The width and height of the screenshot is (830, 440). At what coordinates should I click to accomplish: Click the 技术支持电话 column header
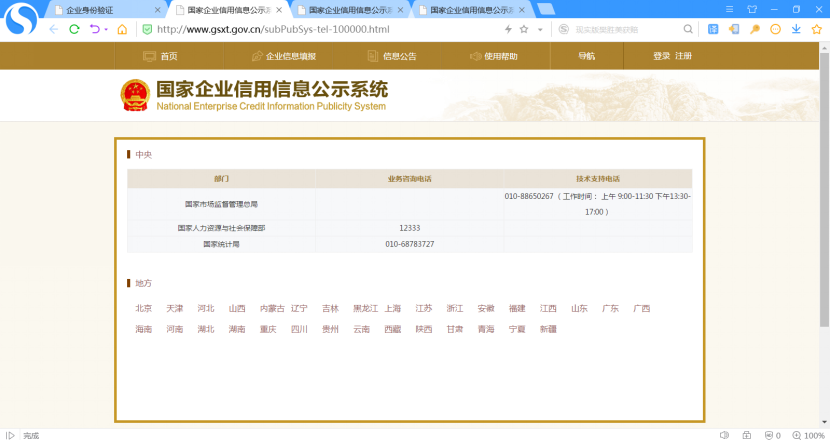click(x=598, y=179)
